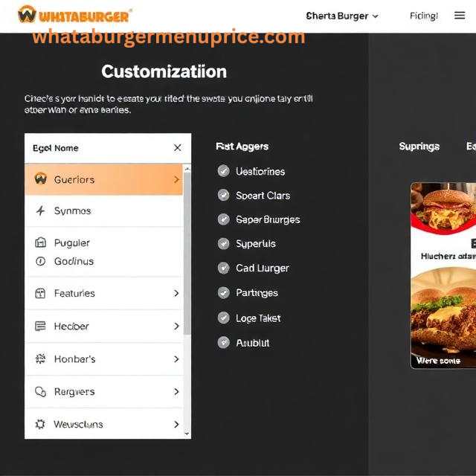Click the Rergiers chat icon
476x476 pixels.
click(x=40, y=392)
